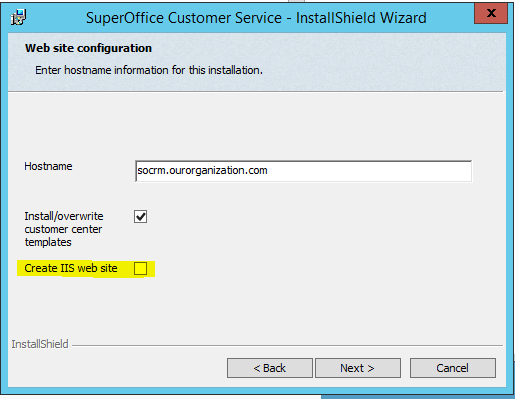Click the Create IIS web site label
Viewport: 515px width, 399px height.
pyautogui.click(x=71, y=268)
